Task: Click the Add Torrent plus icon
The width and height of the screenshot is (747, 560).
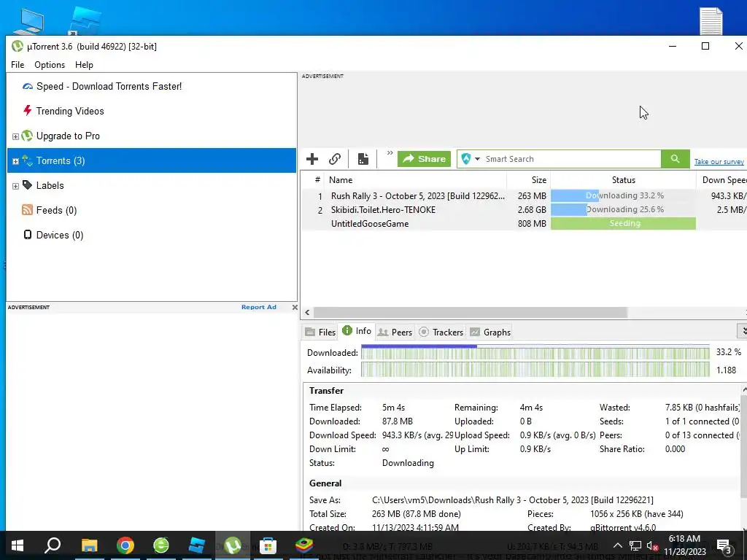Action: pyautogui.click(x=312, y=159)
